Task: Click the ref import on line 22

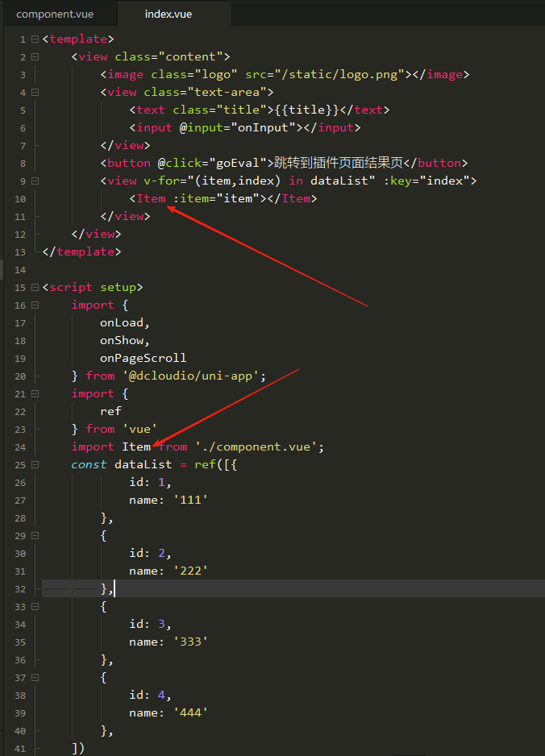Action: tap(110, 411)
